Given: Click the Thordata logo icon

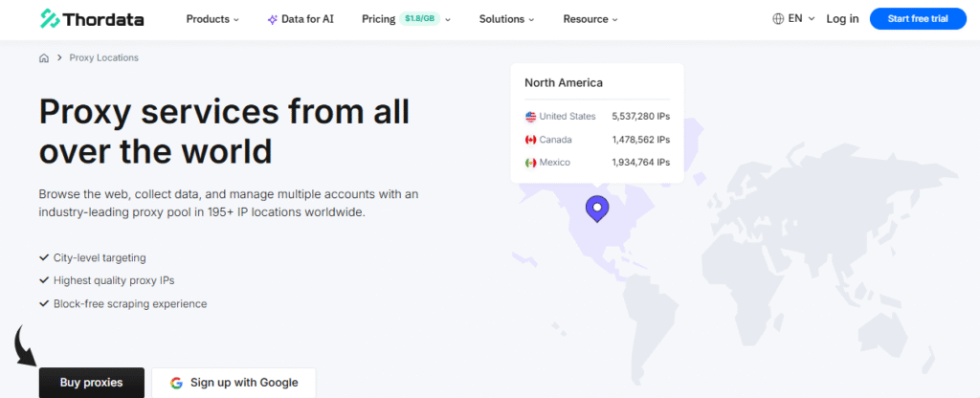Looking at the screenshot, I should coord(50,19).
